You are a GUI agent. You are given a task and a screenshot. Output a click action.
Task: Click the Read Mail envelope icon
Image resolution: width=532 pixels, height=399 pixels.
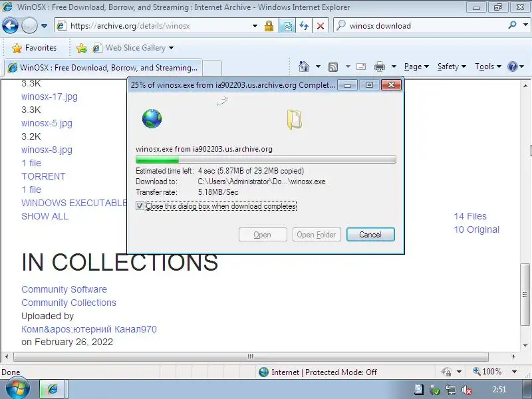361,66
